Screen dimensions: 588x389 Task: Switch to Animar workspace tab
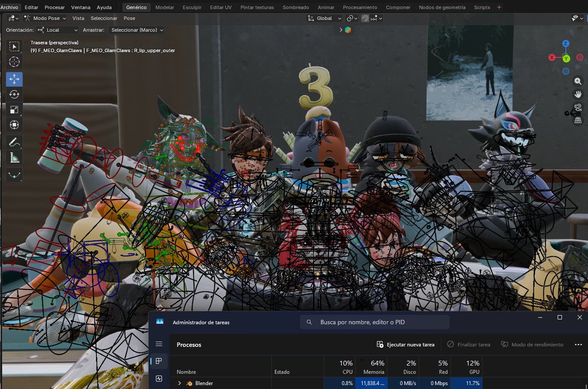click(326, 7)
